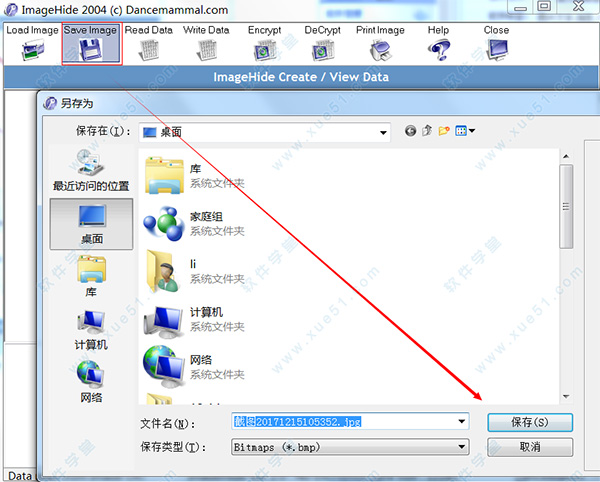
Task: Click the Save Image floppy icon
Action: tap(91, 50)
